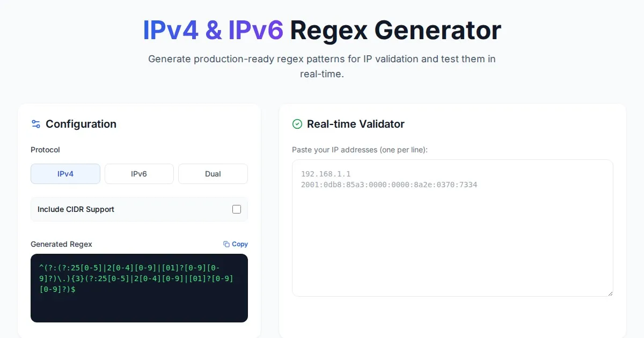Viewport: 644px width, 338px height.
Task: Click the gradient "IPv4 & IPv6" title text
Action: pyautogui.click(x=213, y=31)
